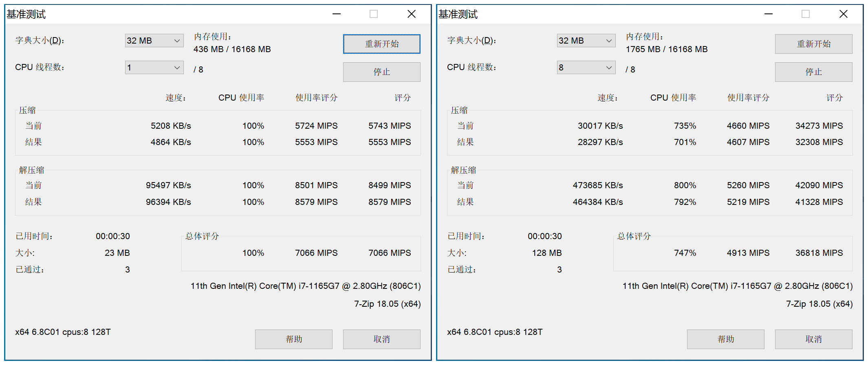Close the left benchmark window

(x=412, y=14)
